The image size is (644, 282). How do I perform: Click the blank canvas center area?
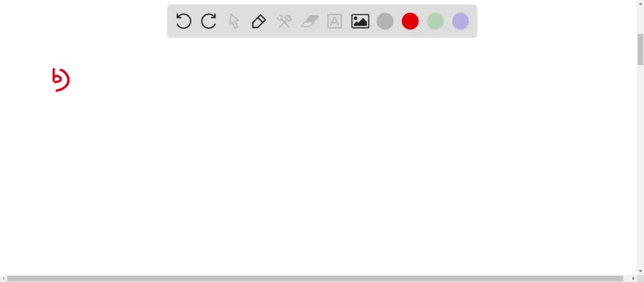(318, 156)
